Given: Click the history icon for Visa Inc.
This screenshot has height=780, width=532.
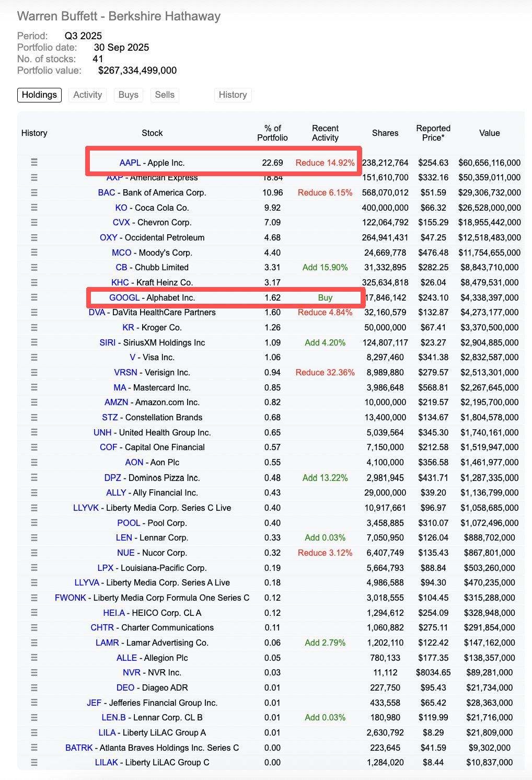Looking at the screenshot, I should (34, 358).
